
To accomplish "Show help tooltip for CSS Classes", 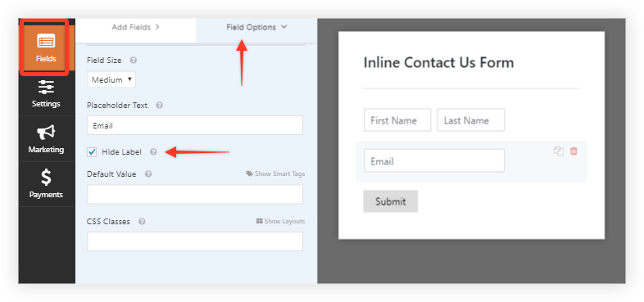I will pos(142,222).
